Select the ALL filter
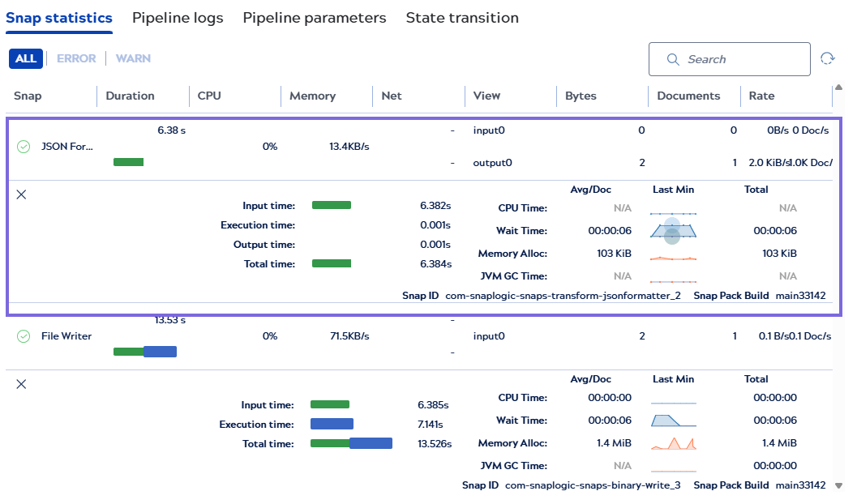Image resolution: width=857 pixels, height=504 pixels. coord(25,58)
